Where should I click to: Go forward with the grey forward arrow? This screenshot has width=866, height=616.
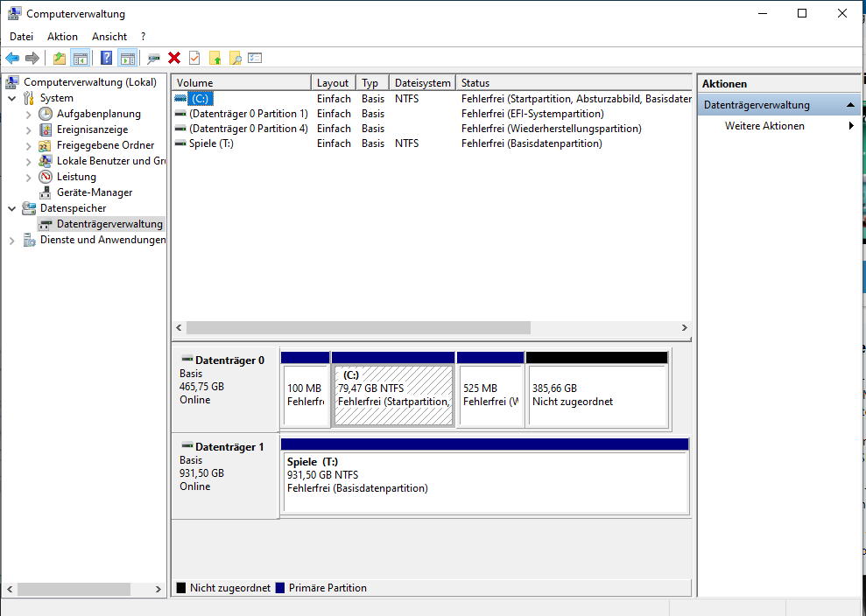(x=32, y=58)
